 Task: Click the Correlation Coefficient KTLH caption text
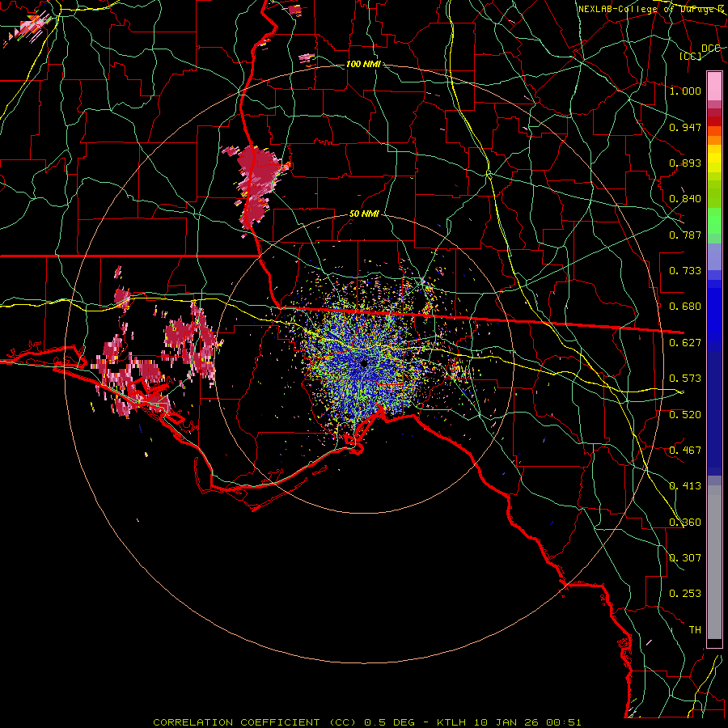coord(366,722)
